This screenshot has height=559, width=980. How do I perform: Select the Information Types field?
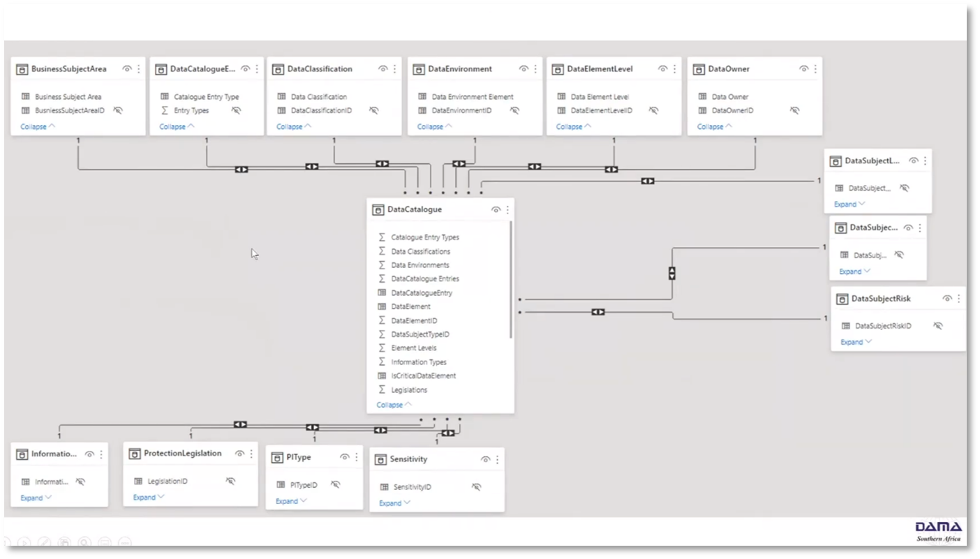419,362
